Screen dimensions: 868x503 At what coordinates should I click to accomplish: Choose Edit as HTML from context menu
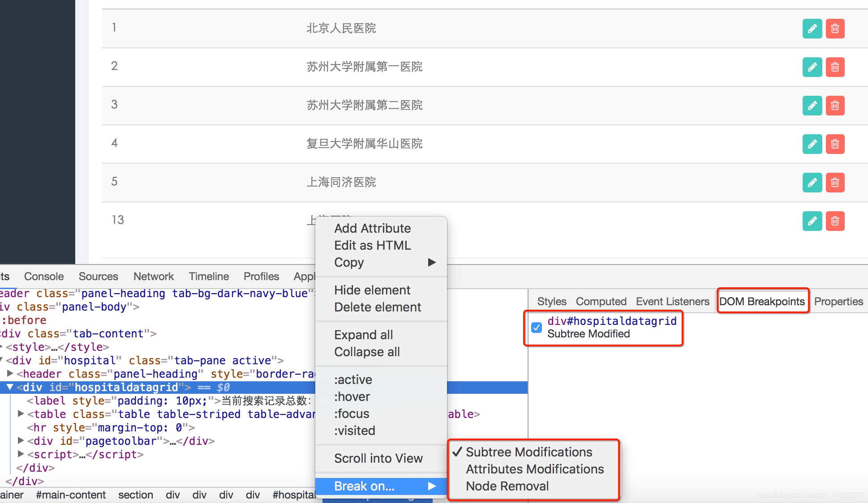372,245
